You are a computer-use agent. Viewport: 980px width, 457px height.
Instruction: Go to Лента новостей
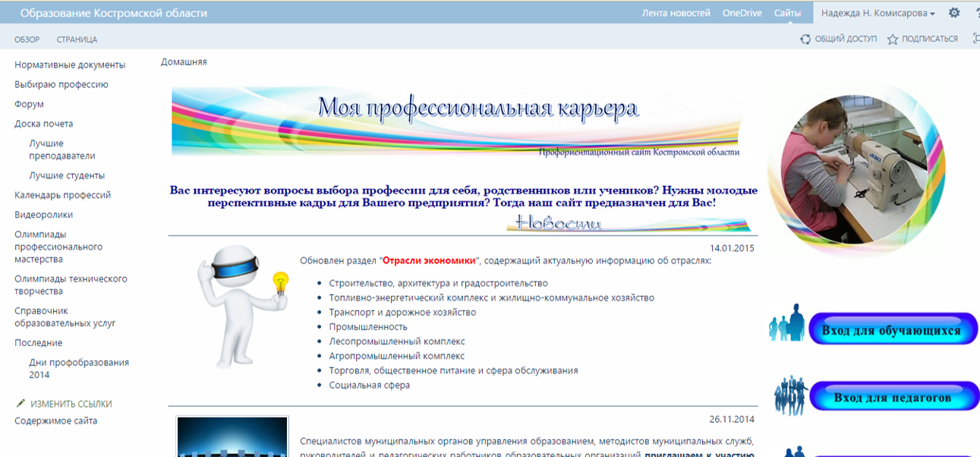(676, 13)
